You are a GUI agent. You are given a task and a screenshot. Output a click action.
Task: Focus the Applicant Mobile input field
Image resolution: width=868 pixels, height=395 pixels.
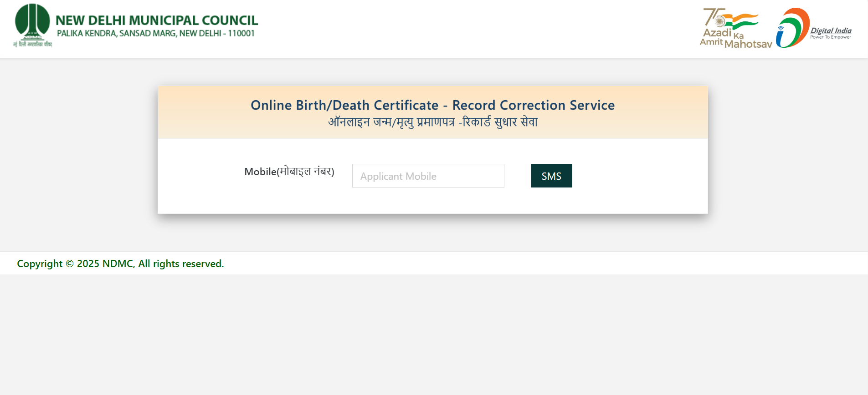428,176
